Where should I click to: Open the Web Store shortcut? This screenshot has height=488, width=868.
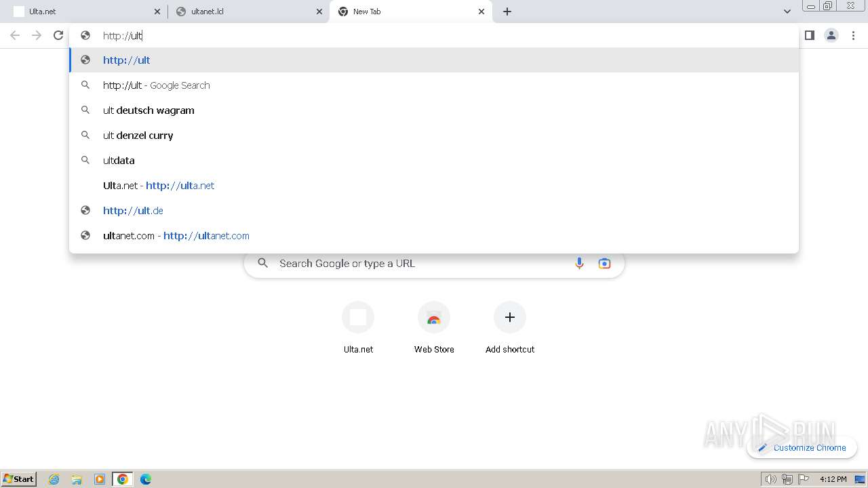[x=434, y=328]
